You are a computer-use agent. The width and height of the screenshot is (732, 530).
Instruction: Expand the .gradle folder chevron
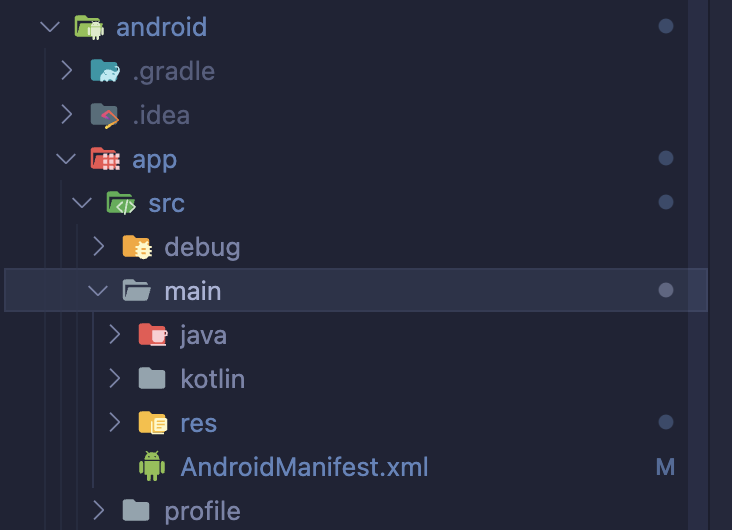click(x=66, y=71)
